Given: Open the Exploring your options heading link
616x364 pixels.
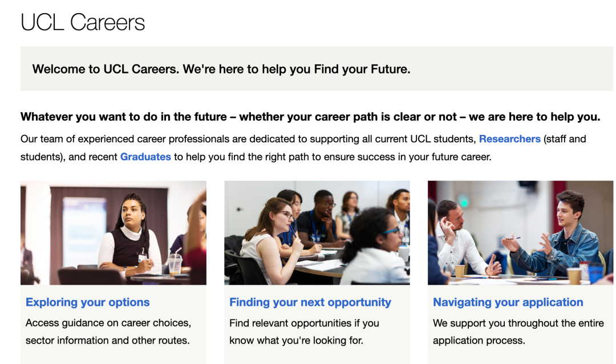Looking at the screenshot, I should 87,302.
